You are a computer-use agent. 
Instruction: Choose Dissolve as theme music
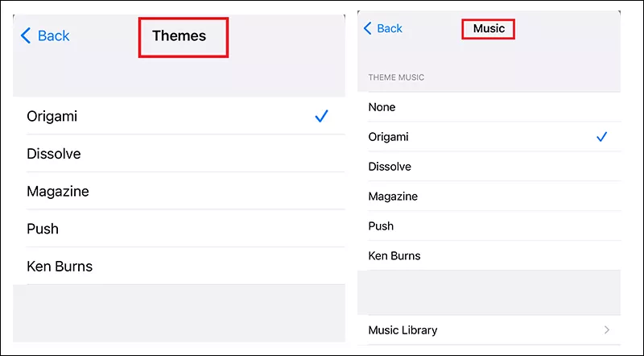point(390,167)
